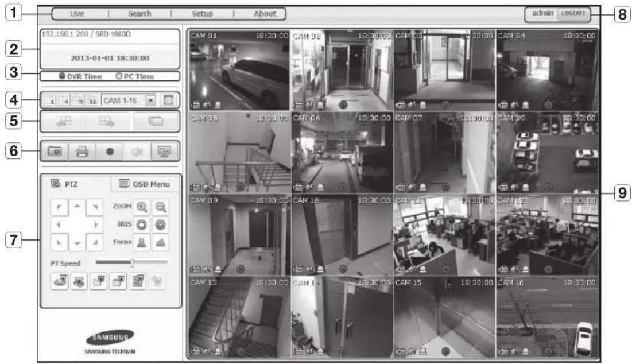Go to the previous channel group
Image resolution: width=632 pixels, height=364 pixels.
pos(64,121)
